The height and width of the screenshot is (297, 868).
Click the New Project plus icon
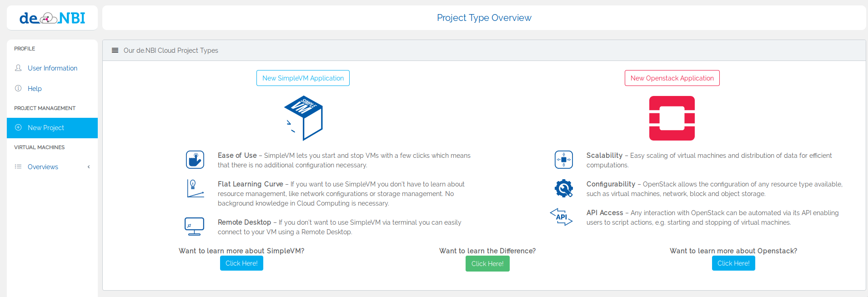point(18,127)
